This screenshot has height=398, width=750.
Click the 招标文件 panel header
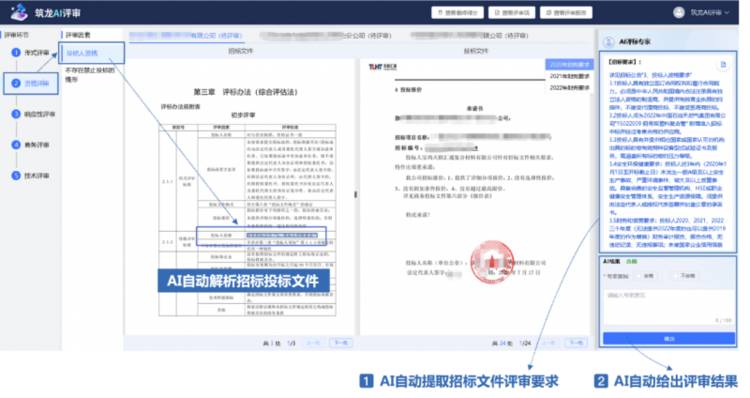click(241, 51)
